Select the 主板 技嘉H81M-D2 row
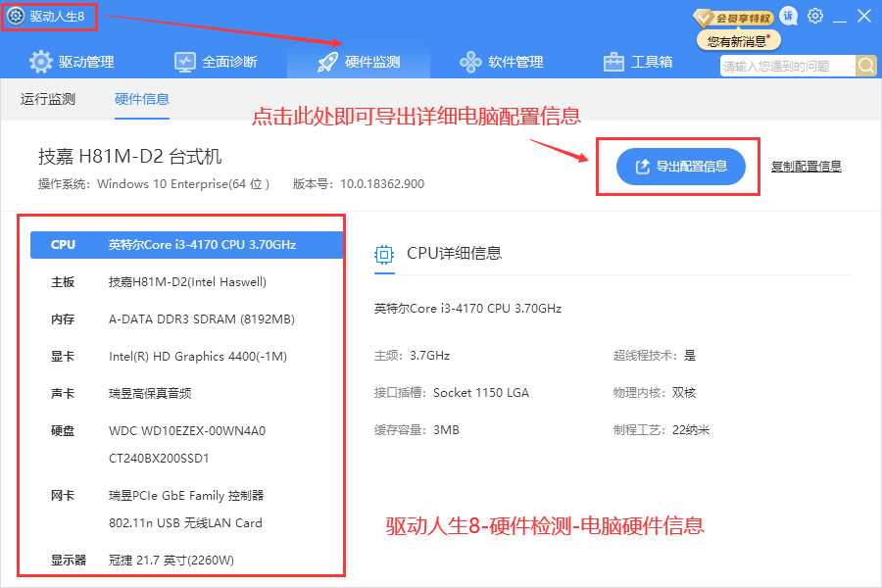This screenshot has width=882, height=588. pyautogui.click(x=186, y=282)
